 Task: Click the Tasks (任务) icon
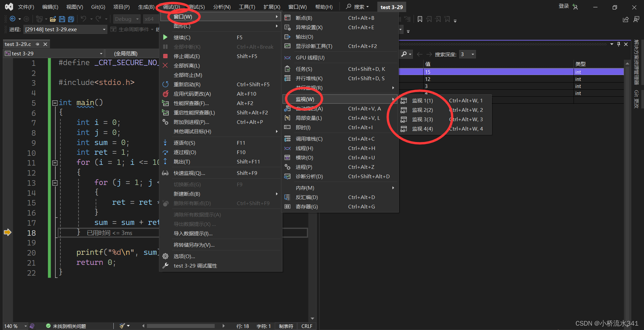(x=287, y=69)
